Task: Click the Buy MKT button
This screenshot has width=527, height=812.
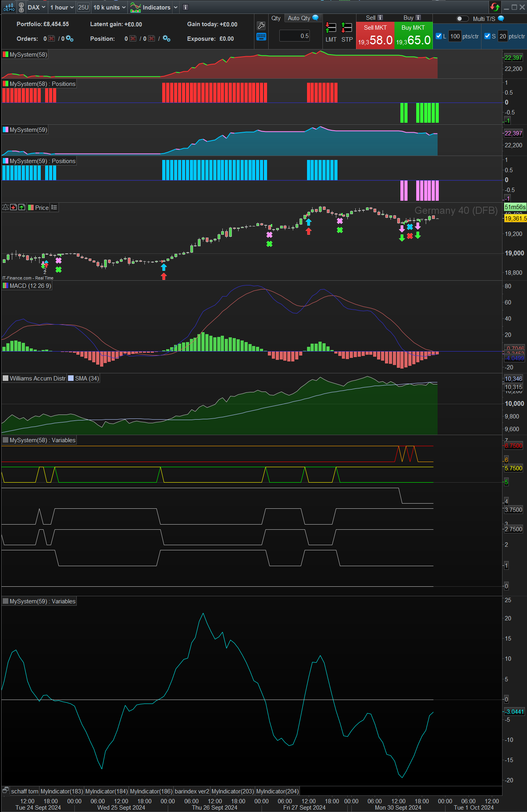Action: pos(413,35)
